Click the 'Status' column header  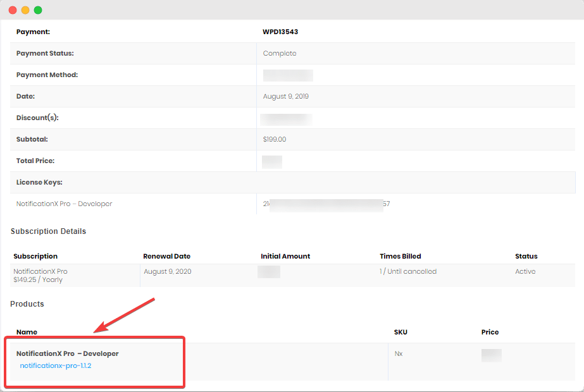click(526, 256)
